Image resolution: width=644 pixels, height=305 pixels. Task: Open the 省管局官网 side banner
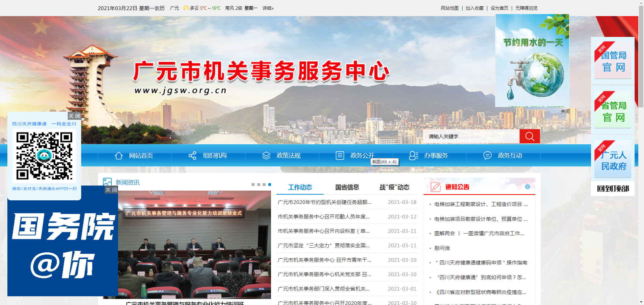(x=613, y=109)
